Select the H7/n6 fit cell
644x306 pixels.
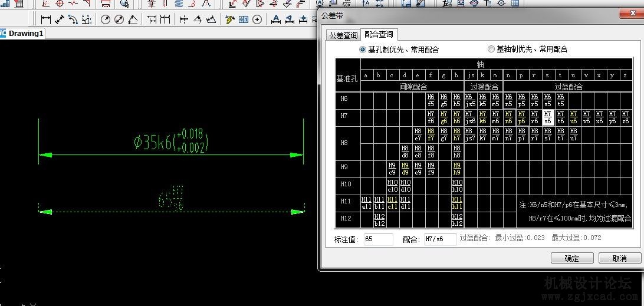point(508,117)
